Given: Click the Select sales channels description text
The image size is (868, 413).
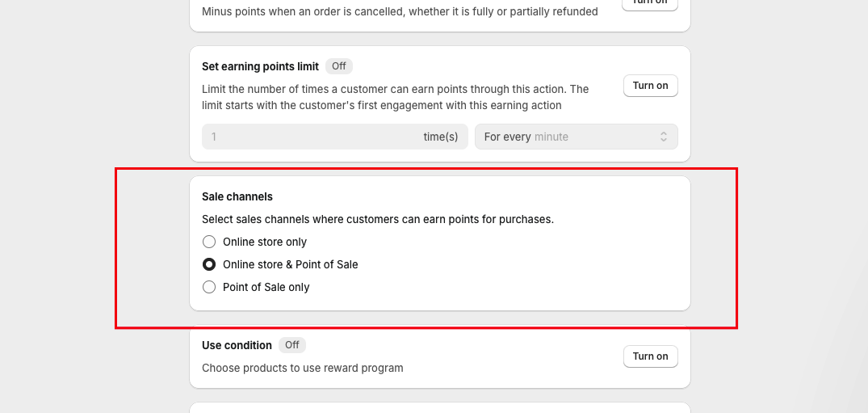Looking at the screenshot, I should 377,219.
